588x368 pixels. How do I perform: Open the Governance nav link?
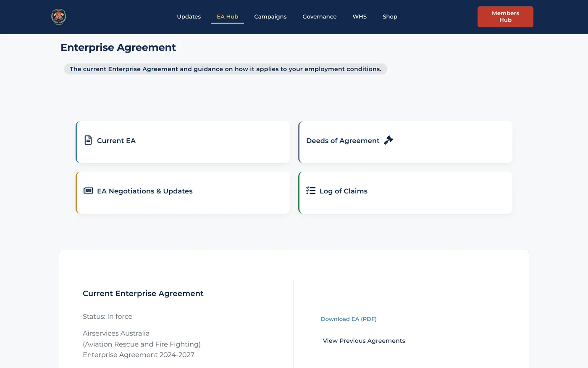pyautogui.click(x=320, y=17)
